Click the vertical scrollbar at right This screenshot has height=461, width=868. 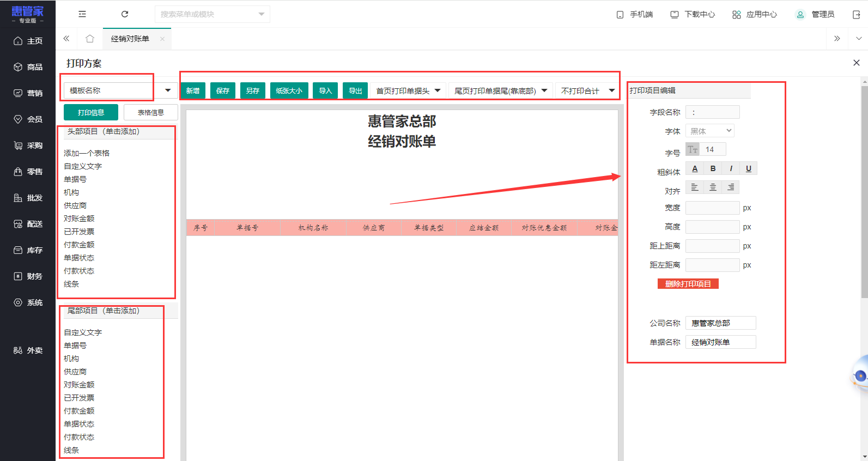click(x=864, y=191)
